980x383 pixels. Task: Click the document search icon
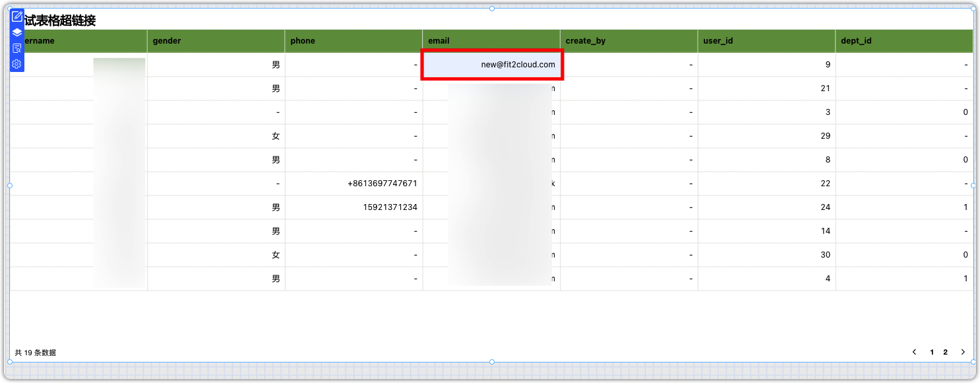(x=17, y=48)
